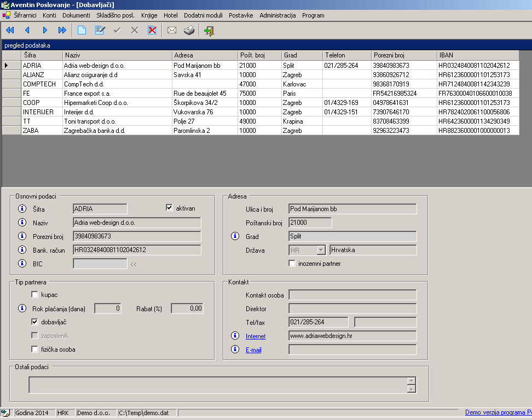The width and height of the screenshot is (532, 420).
Task: Enable the kupac checkbox
Action: [x=36, y=295]
